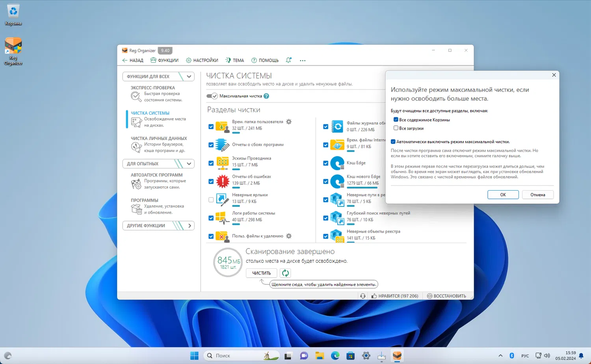
Task: Uncheck Эскизы Проводника
Action: [211, 163]
